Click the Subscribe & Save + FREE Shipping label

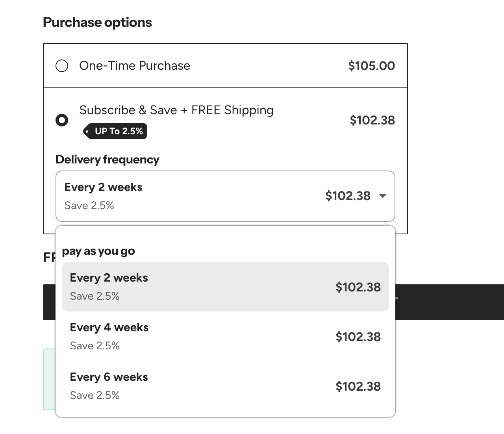[176, 110]
